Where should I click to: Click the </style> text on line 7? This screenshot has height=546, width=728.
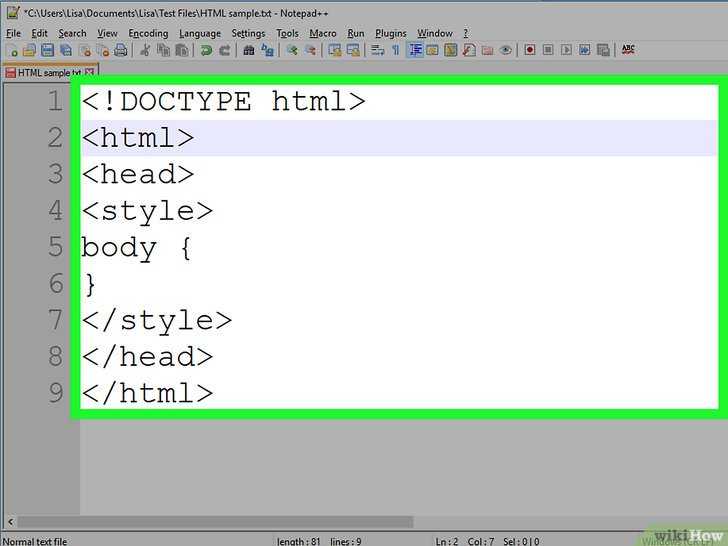[156, 320]
